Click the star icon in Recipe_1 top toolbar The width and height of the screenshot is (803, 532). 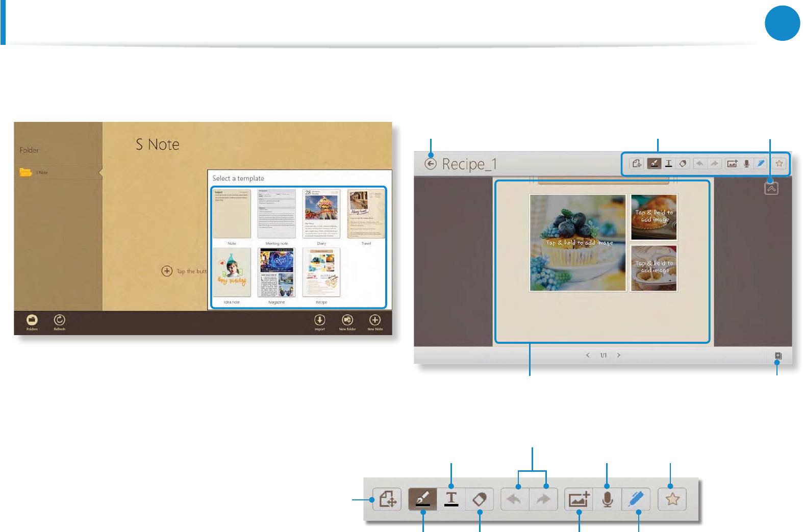click(779, 164)
